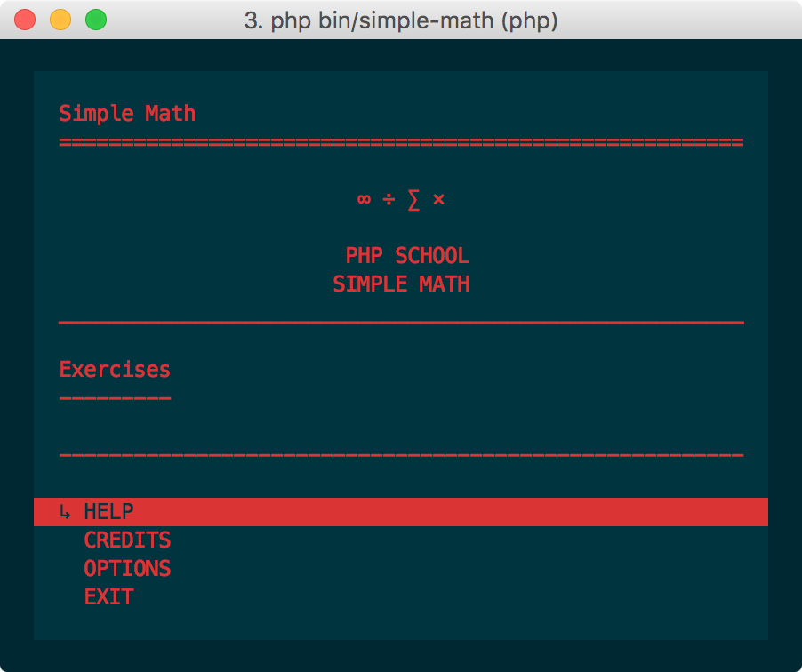Close the terminal window with red button
The height and width of the screenshot is (672, 802).
25,20
